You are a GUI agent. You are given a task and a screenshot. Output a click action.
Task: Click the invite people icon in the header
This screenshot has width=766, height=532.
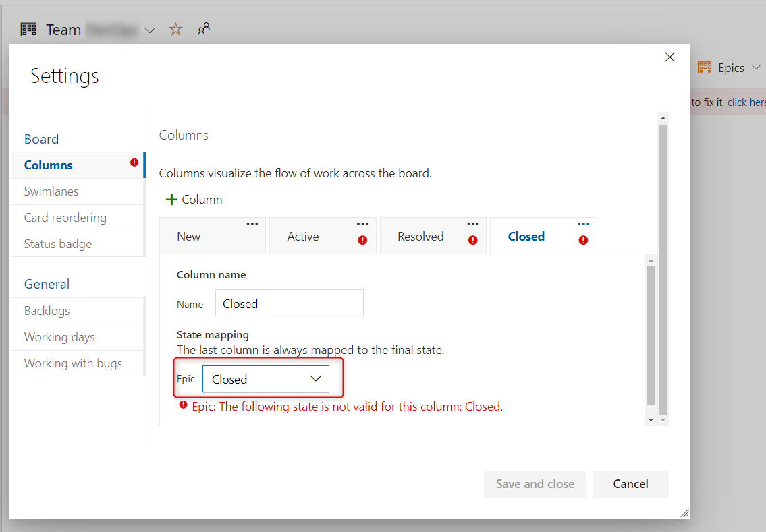[204, 28]
